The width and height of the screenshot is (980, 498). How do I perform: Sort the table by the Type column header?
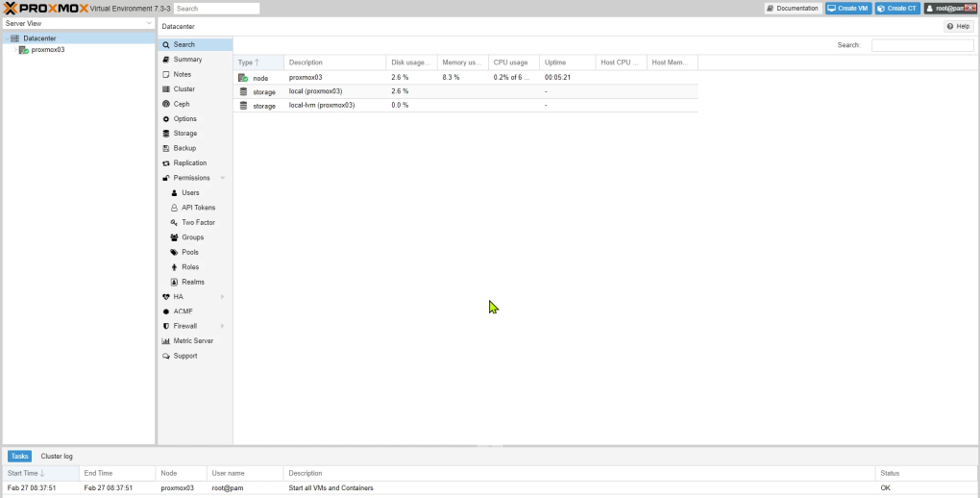pos(258,62)
